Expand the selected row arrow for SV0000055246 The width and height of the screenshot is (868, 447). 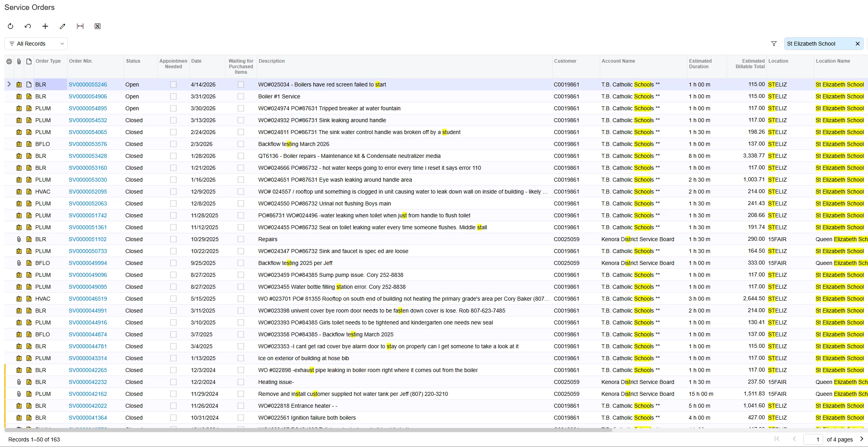(x=9, y=84)
